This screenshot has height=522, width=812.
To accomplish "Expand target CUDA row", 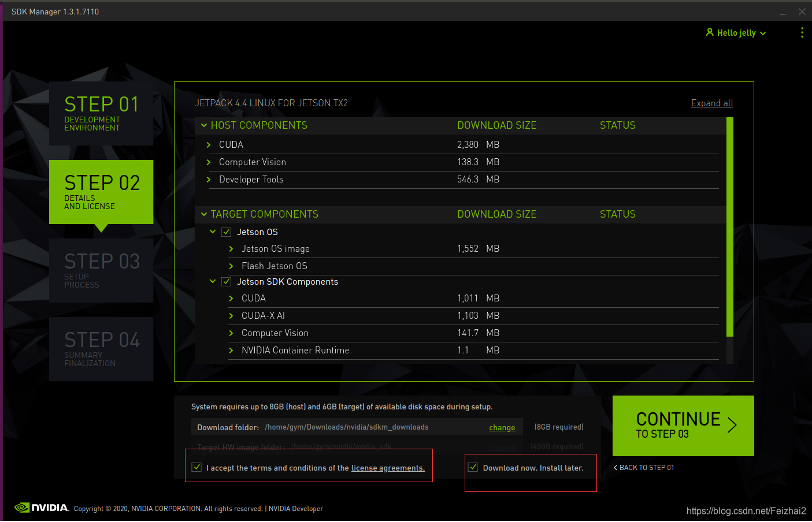I will (x=231, y=299).
